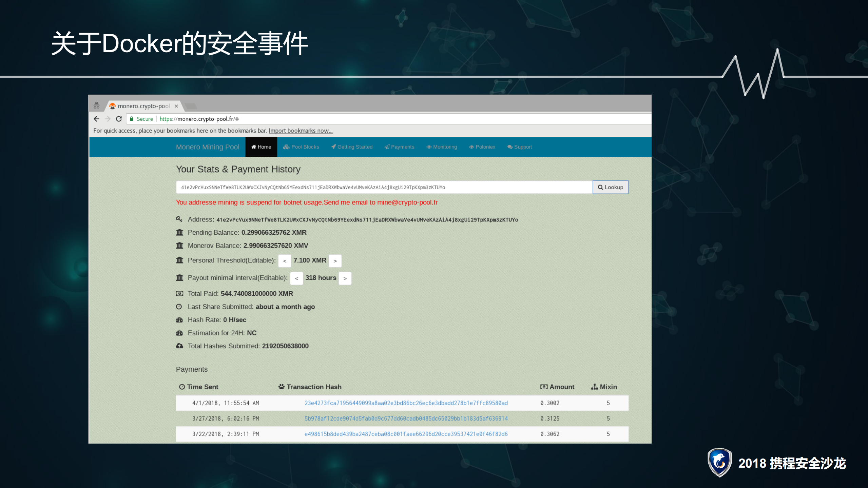This screenshot has height=488, width=868.
Task: Click the gauge icon beside Hash Rate
Action: point(179,319)
